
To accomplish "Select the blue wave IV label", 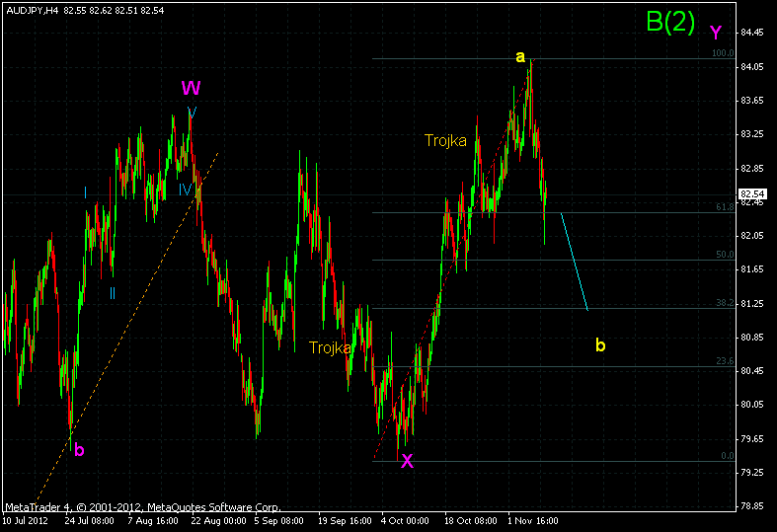I will tap(185, 190).
